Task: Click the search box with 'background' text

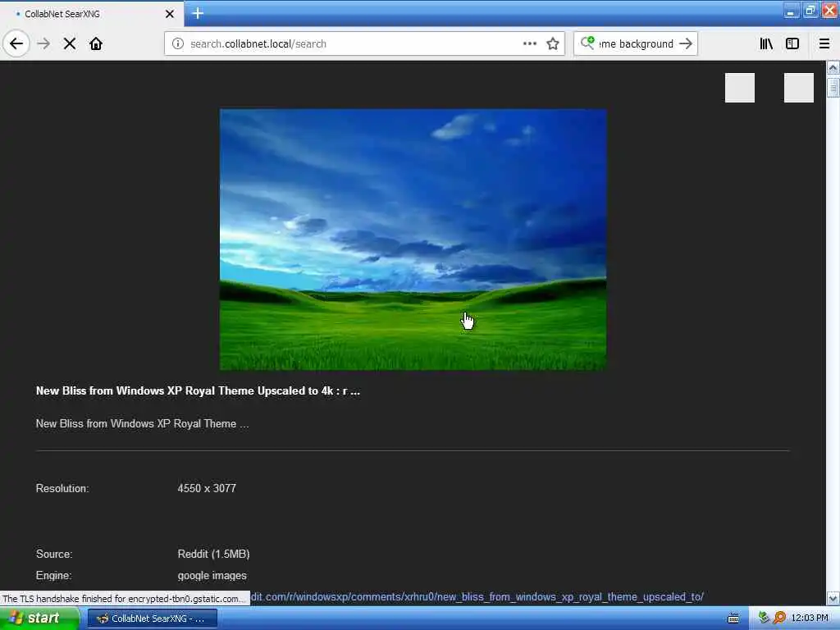Action: pos(636,44)
